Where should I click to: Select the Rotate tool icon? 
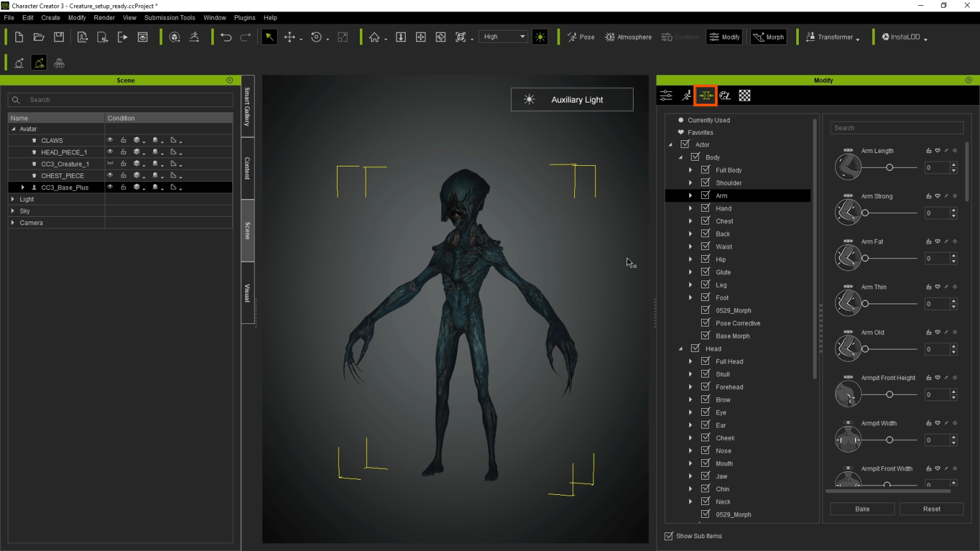316,37
